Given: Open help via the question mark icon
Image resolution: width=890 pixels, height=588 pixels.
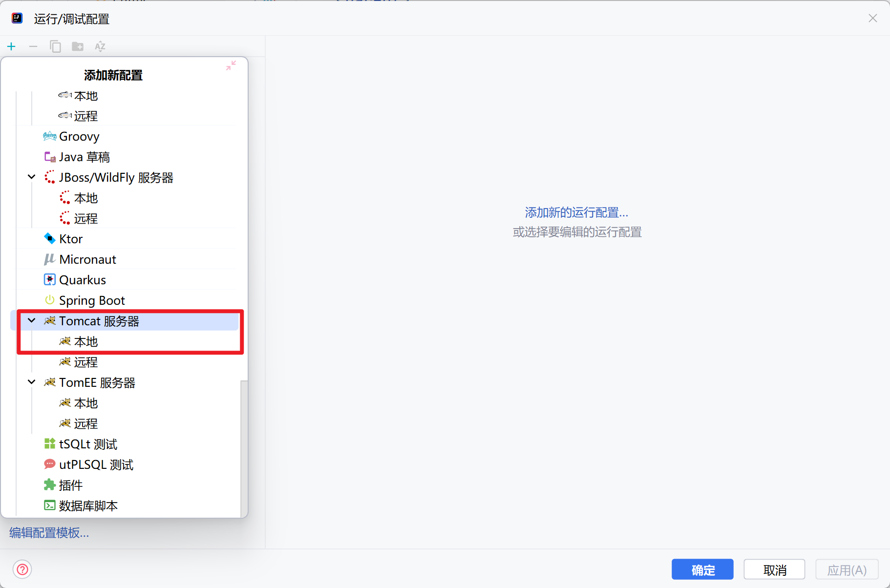Looking at the screenshot, I should click(x=22, y=569).
